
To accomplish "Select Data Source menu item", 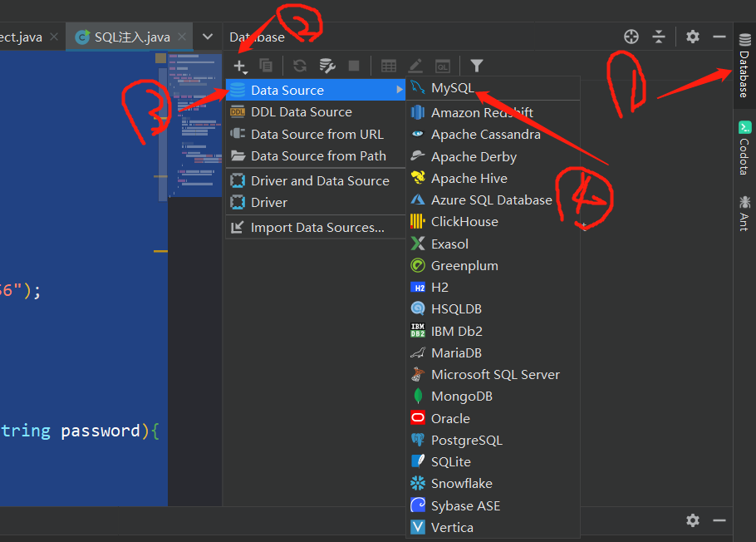I will click(x=316, y=90).
